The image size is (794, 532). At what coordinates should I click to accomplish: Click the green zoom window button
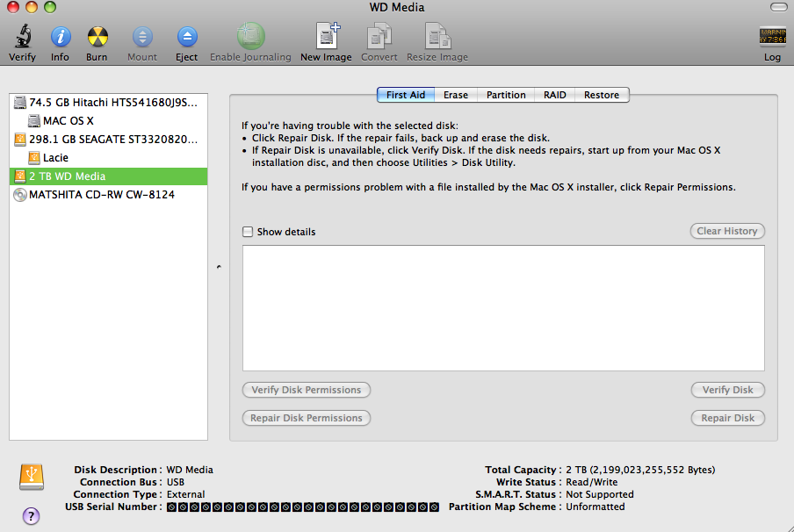tap(49, 7)
